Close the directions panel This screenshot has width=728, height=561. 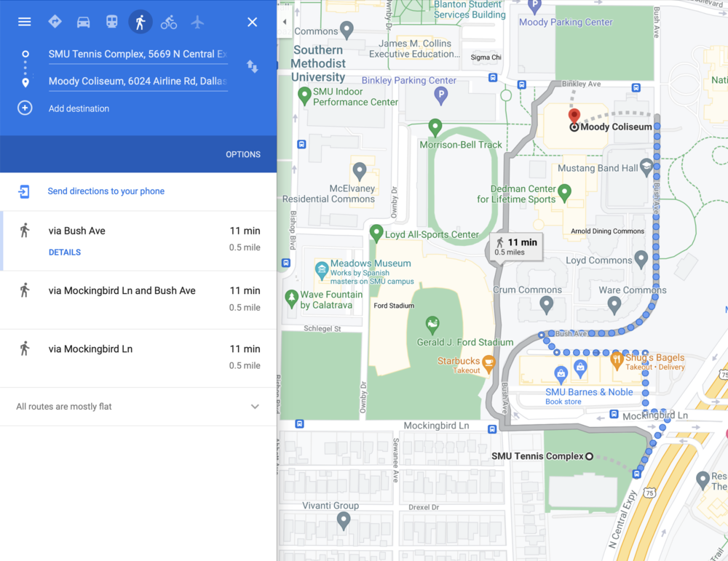click(252, 22)
